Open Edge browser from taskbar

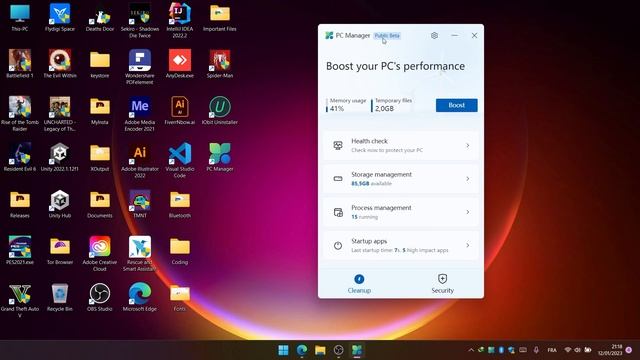pos(302,350)
